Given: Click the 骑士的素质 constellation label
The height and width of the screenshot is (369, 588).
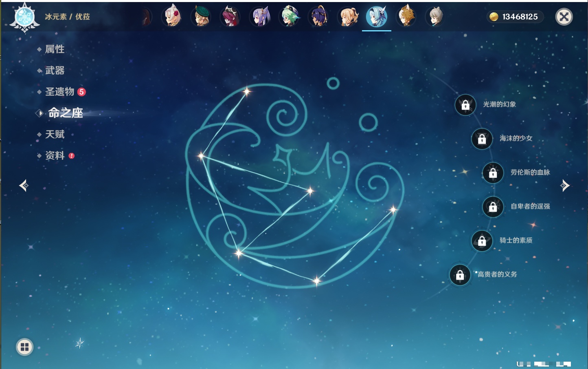Looking at the screenshot, I should [x=516, y=241].
